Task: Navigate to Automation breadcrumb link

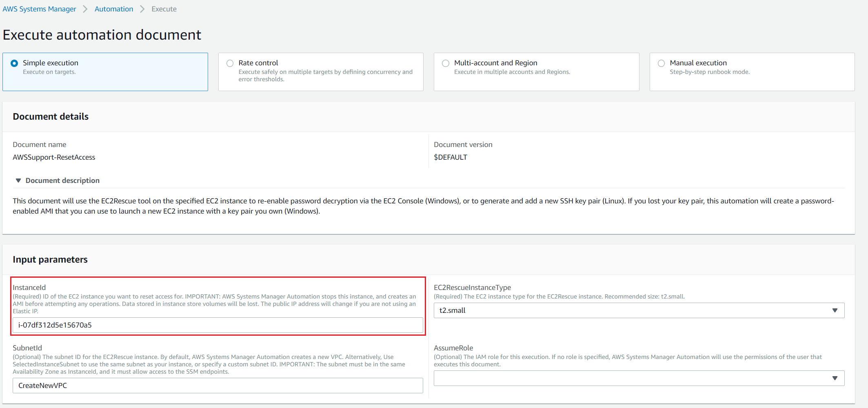Action: (114, 9)
